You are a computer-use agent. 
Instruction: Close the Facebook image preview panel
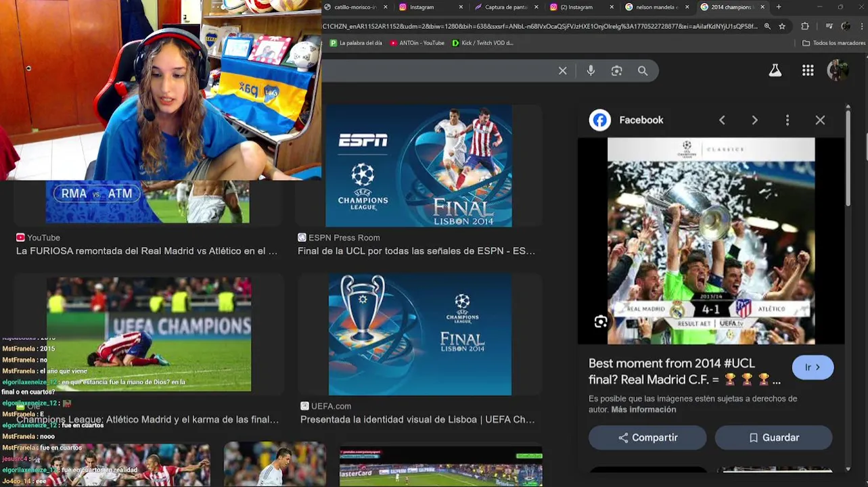coord(820,120)
